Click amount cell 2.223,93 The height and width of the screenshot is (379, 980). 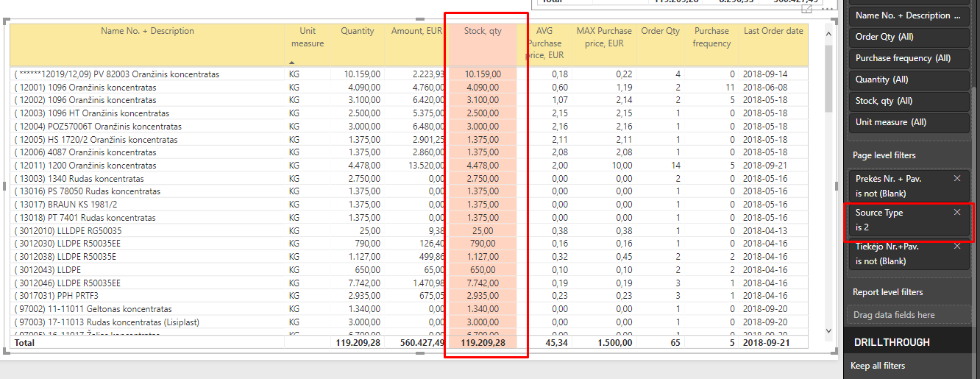coord(430,74)
